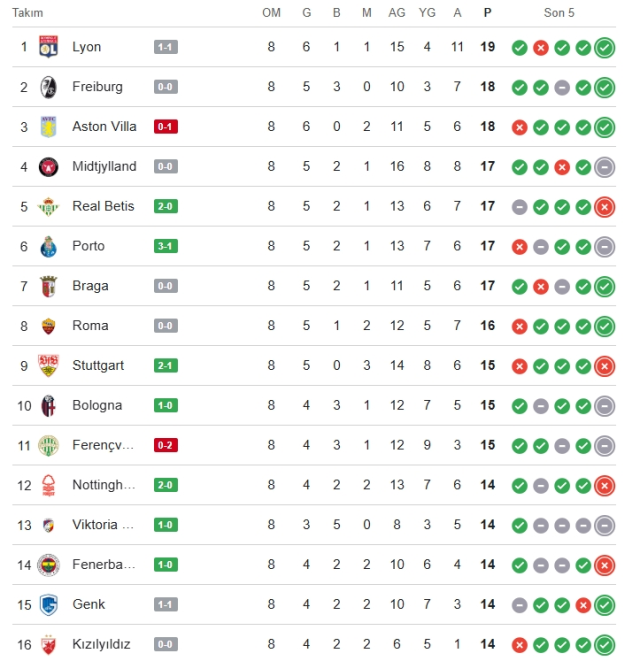
Task: Click Kızılyıldız's latest circled win icon
Action: (604, 645)
